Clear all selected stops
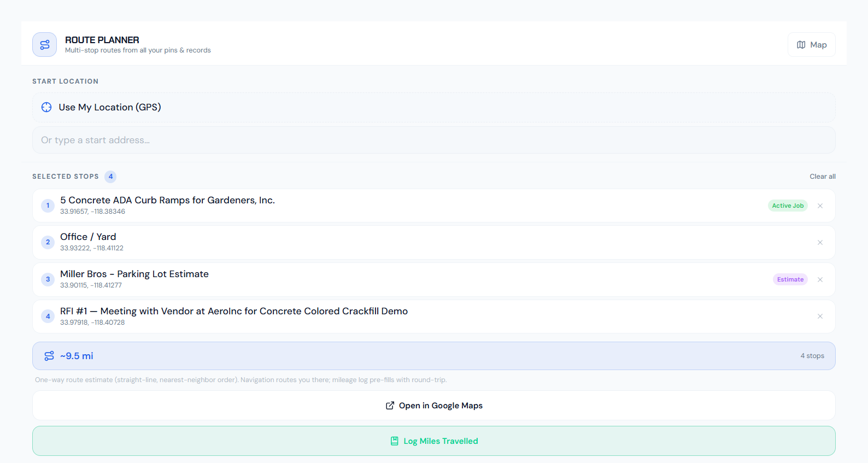Screen dimensions: 868x463 823,177
